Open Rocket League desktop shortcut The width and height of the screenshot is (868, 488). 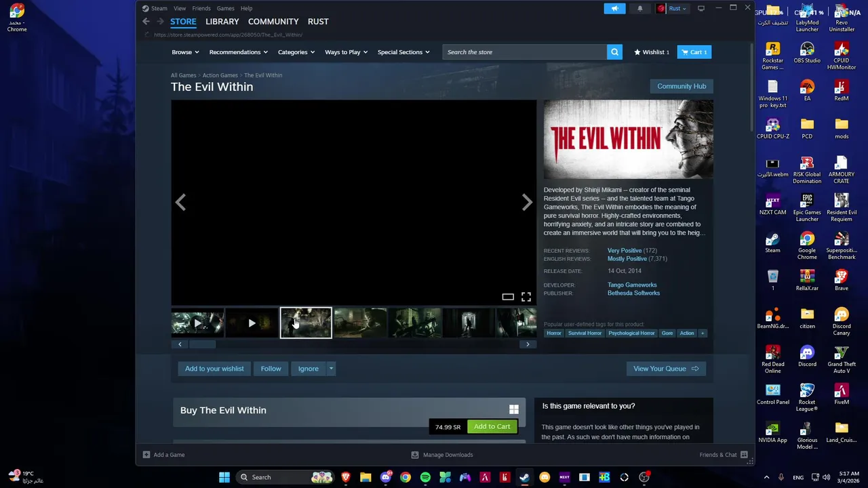[807, 397]
